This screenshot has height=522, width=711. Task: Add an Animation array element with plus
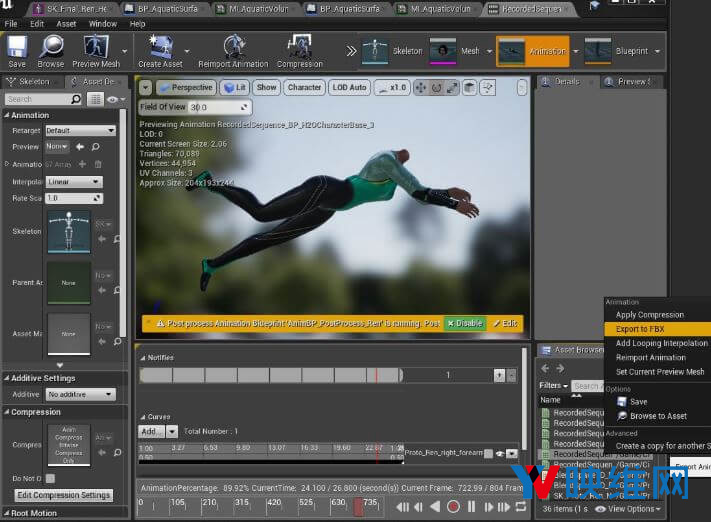[82, 164]
